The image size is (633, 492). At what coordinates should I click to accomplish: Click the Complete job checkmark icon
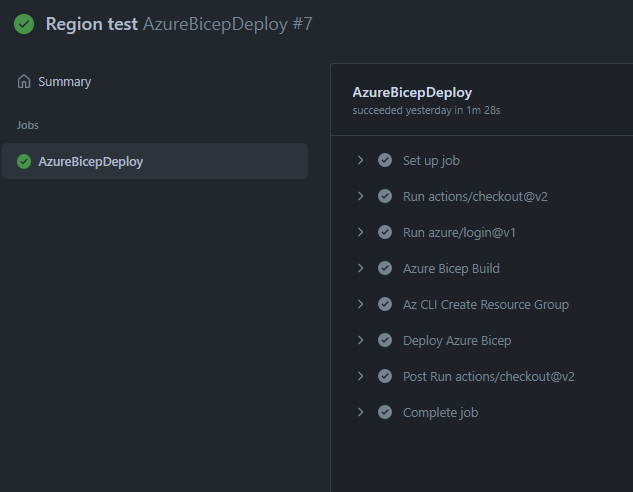point(384,412)
